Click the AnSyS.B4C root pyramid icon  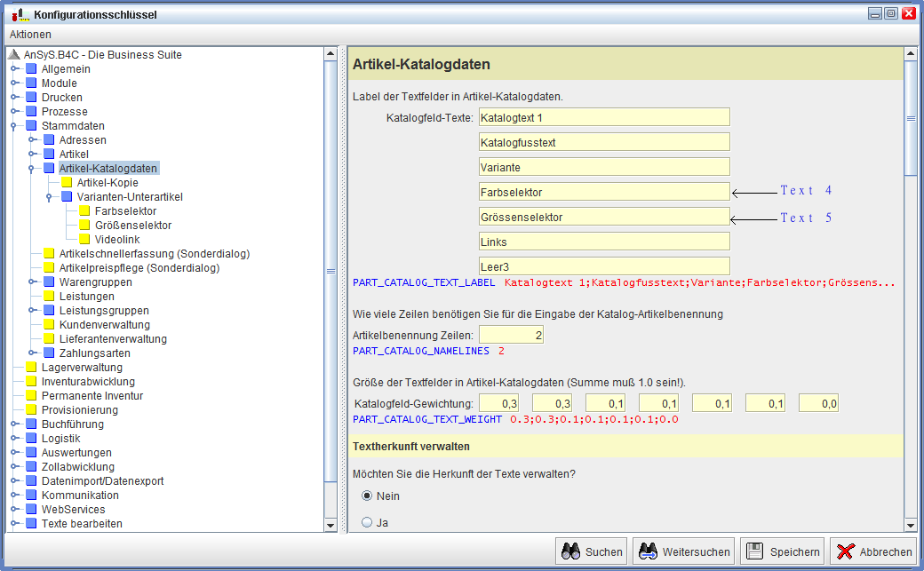click(x=13, y=55)
